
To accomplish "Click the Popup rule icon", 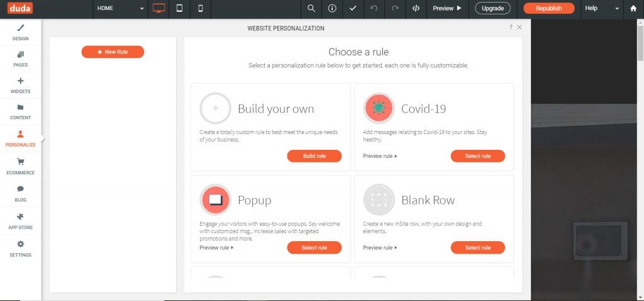I will (x=216, y=200).
